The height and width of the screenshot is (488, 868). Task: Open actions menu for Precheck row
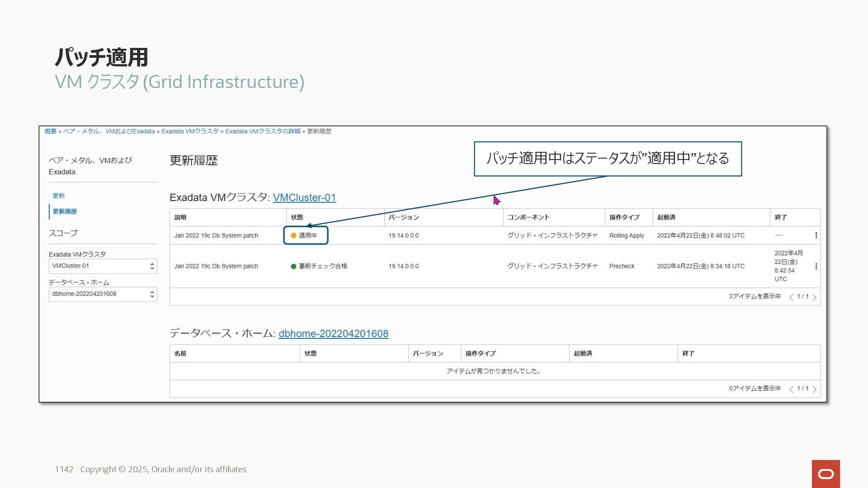point(816,266)
